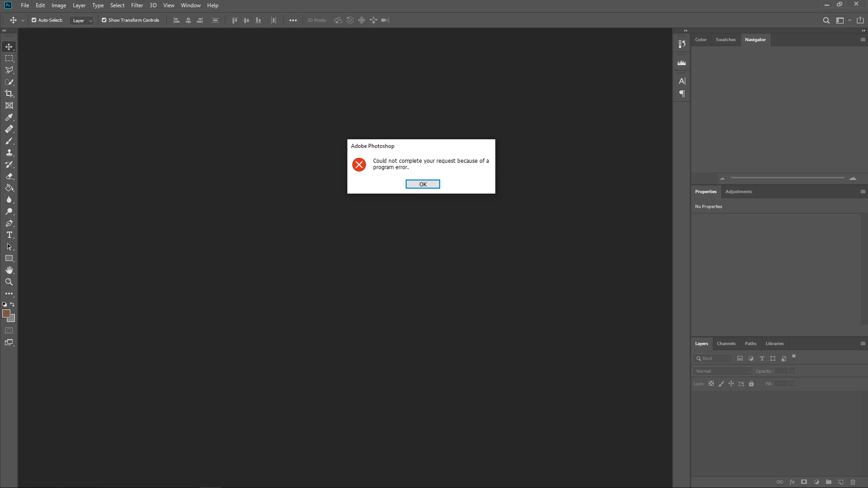Toggle lock image pixels

click(x=721, y=384)
